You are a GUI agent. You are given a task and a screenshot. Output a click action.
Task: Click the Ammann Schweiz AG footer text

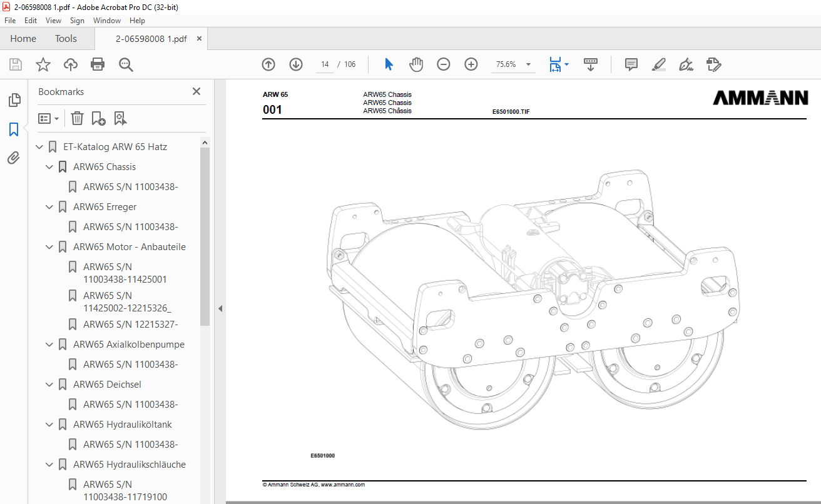tap(314, 485)
